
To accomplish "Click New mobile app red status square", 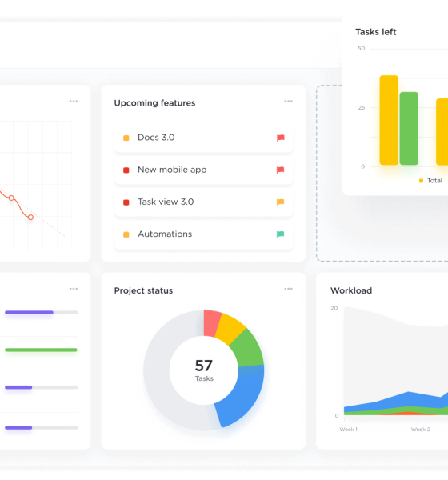I will (126, 170).
